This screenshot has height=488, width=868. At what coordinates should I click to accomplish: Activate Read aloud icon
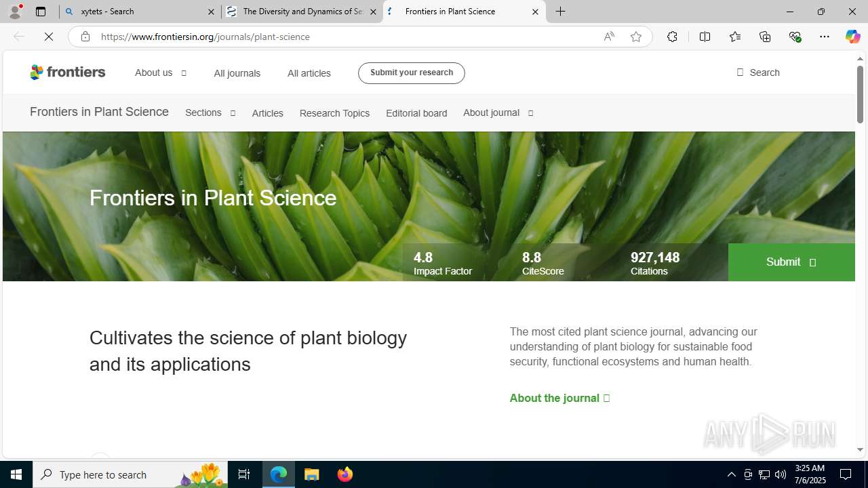(x=609, y=37)
